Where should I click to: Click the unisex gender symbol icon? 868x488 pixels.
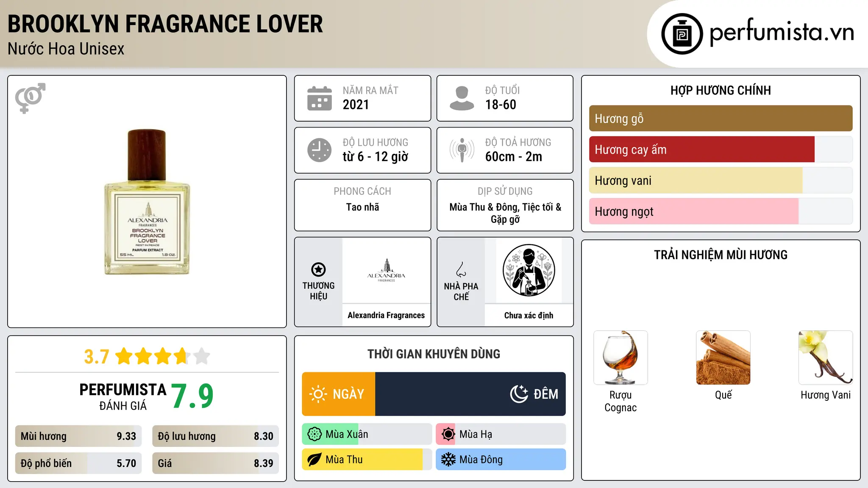pos(30,98)
